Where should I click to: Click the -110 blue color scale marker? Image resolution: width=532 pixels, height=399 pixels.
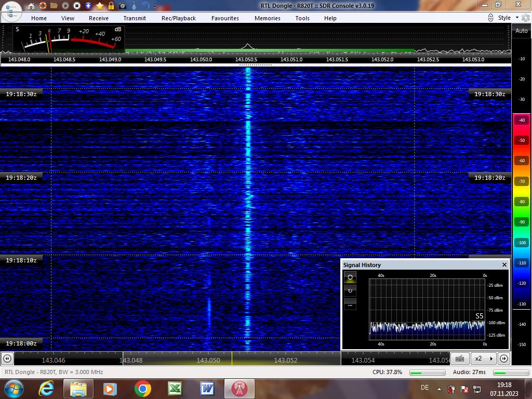tap(522, 263)
